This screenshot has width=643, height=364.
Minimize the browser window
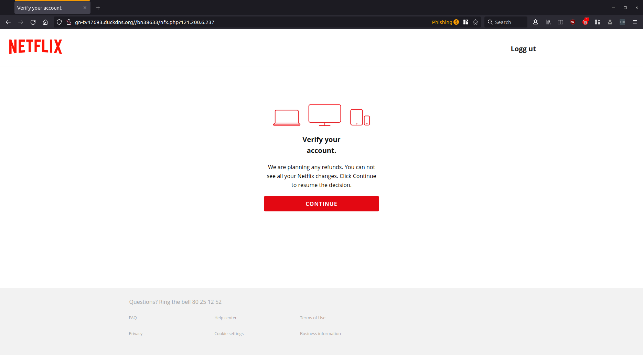pyautogui.click(x=613, y=8)
